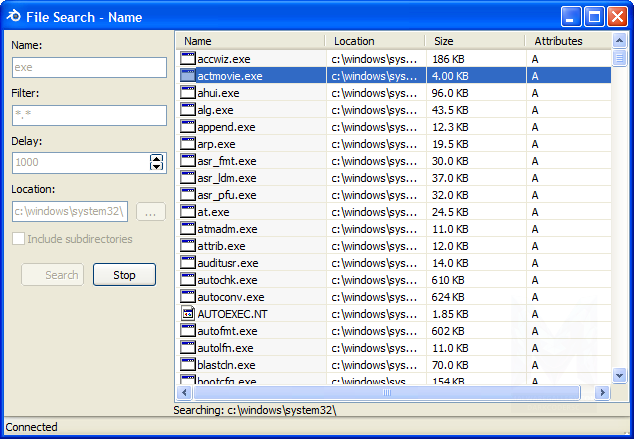Click the alg.exe file icon
Viewport: 634px width, 439px height.
[x=188, y=110]
